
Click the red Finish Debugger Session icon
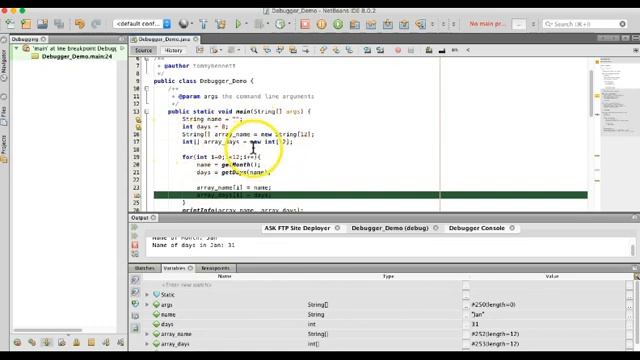(305, 24)
